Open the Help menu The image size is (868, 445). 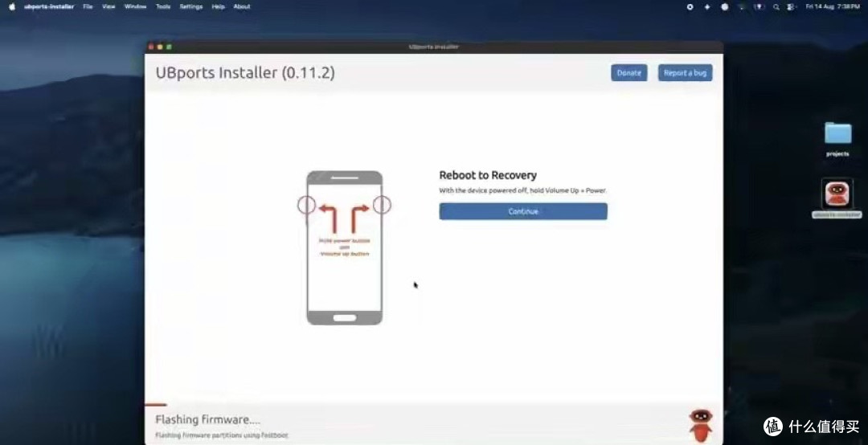pos(218,6)
